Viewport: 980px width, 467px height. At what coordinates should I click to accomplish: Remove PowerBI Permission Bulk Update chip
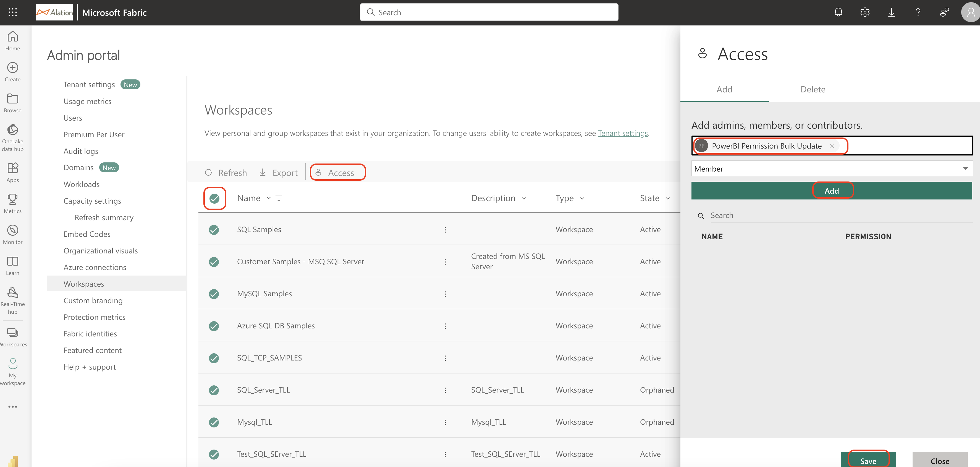[x=832, y=146]
